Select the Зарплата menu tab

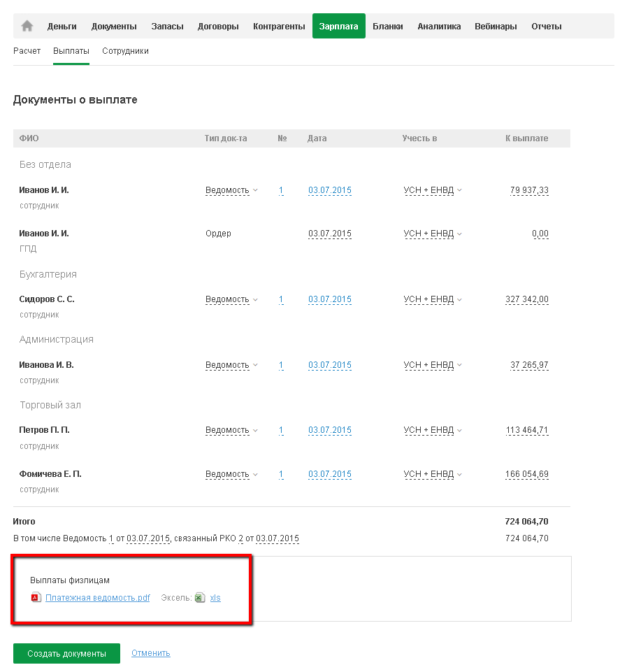338,26
